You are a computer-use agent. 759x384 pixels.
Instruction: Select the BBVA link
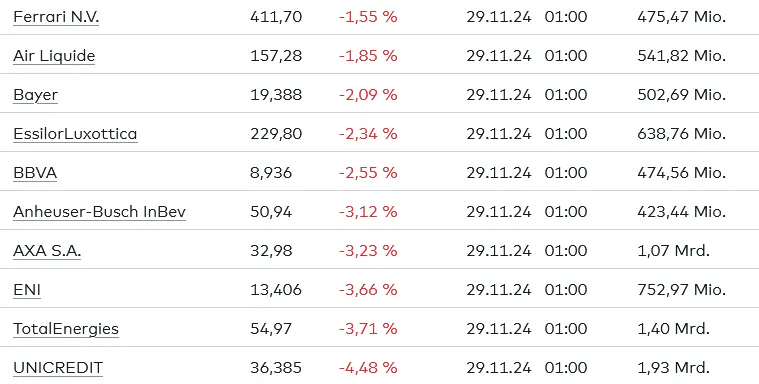click(x=35, y=173)
